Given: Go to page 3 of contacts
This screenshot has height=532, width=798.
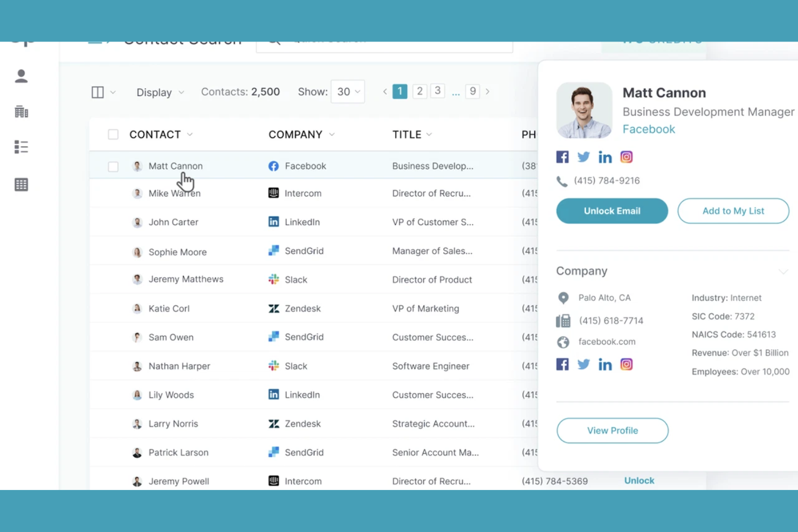Looking at the screenshot, I should pos(438,91).
